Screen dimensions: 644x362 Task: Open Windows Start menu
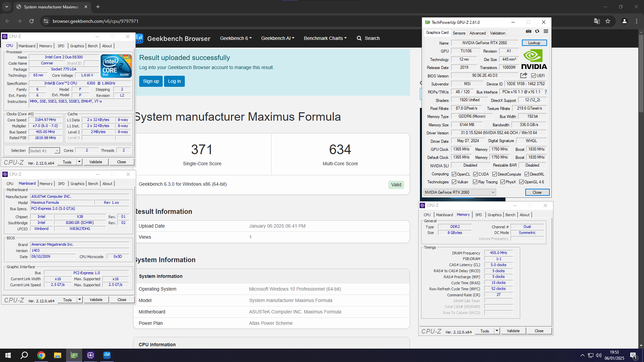click(x=8, y=355)
